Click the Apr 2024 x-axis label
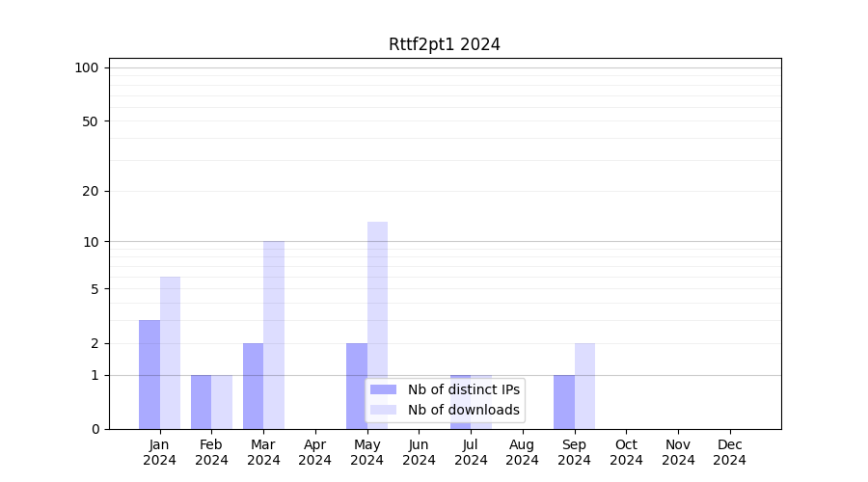The height and width of the screenshot is (482, 868). 315,452
